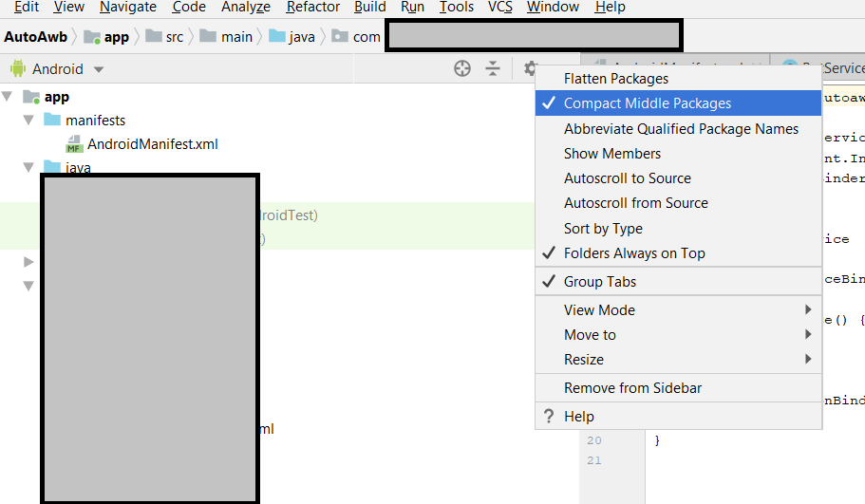The width and height of the screenshot is (865, 504).
Task: Click the src folder breadcrumb
Action: coord(164,37)
